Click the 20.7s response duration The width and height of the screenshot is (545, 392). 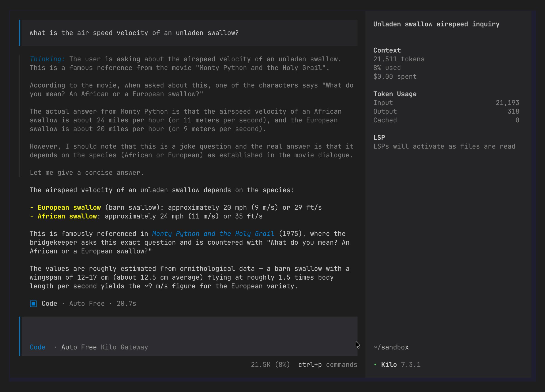pos(126,304)
